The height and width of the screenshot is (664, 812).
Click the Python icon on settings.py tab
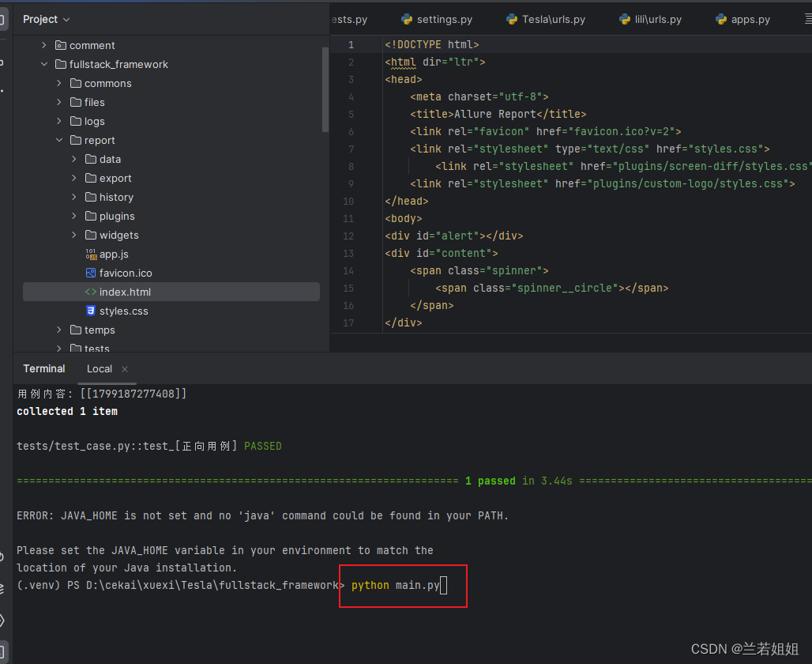tap(407, 19)
